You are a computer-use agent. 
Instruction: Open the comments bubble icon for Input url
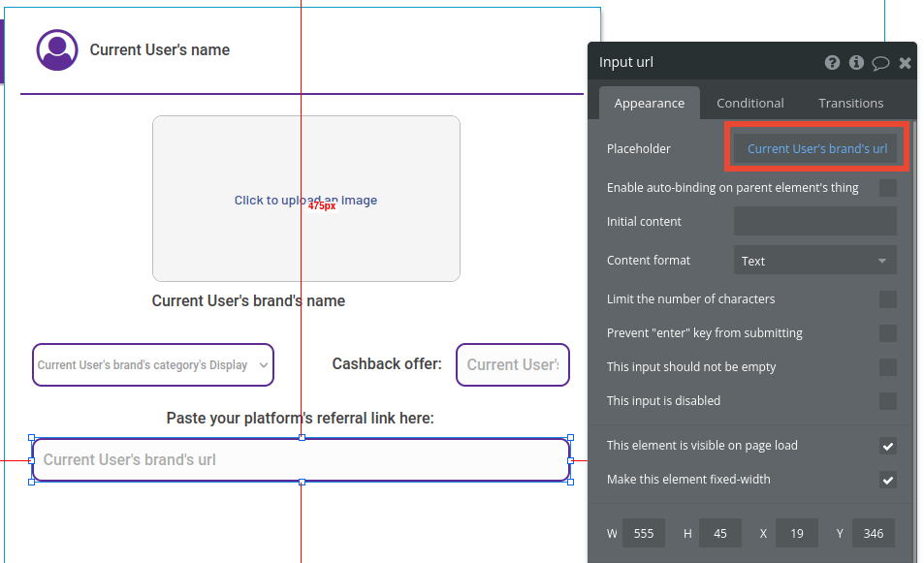pos(880,62)
